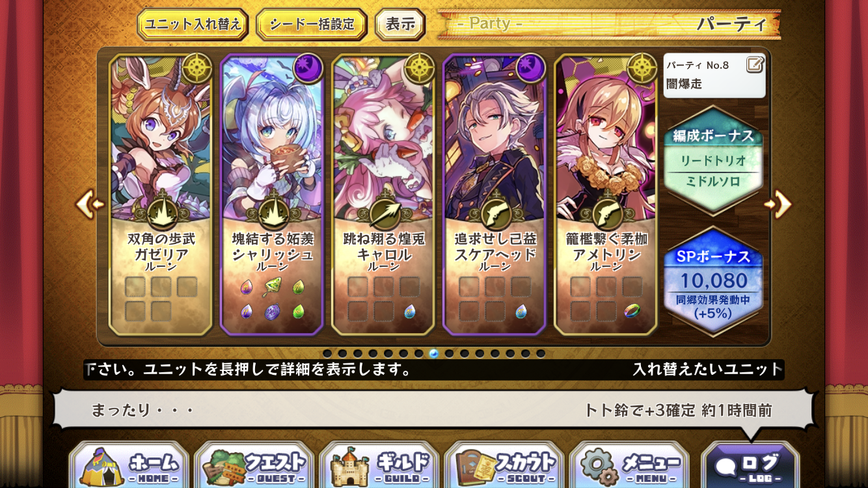The image size is (868, 488).
Task: Go to previous party with left arrow
Action: tap(89, 204)
